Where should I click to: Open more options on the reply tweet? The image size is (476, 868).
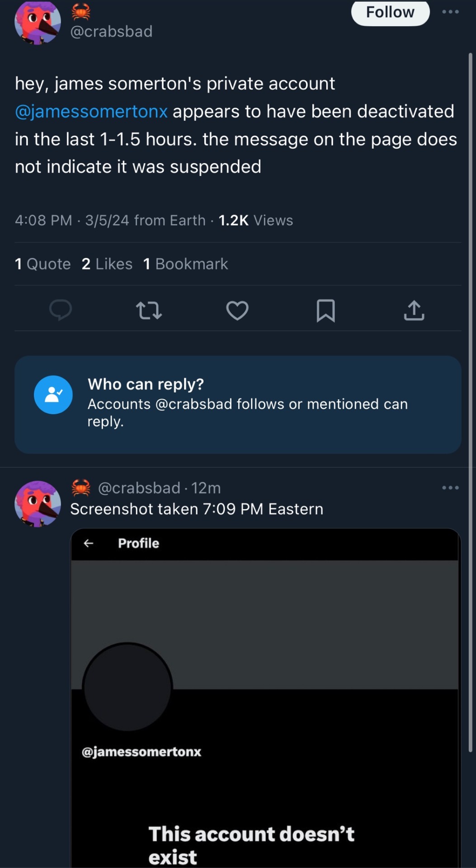[x=450, y=488]
